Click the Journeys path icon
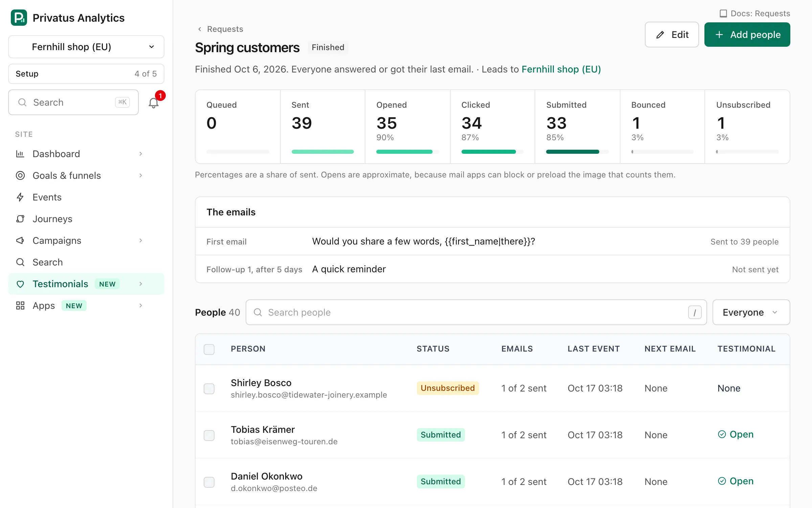This screenshot has height=508, width=812. pos(20,219)
